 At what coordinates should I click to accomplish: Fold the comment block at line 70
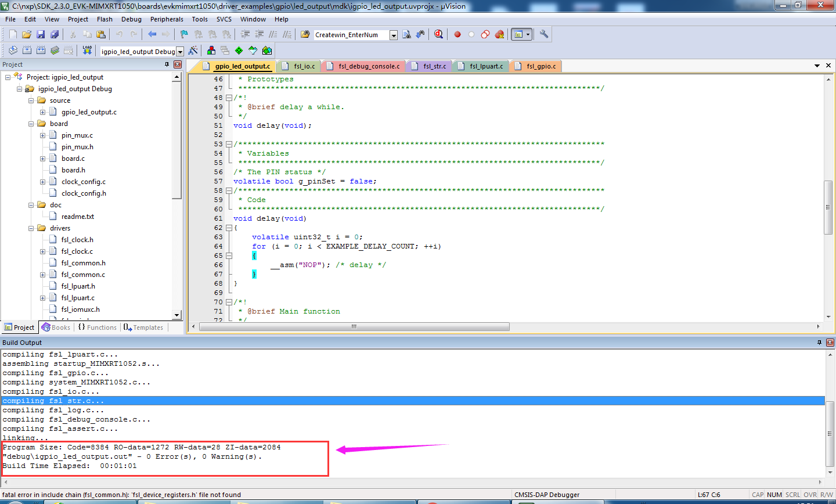(229, 302)
